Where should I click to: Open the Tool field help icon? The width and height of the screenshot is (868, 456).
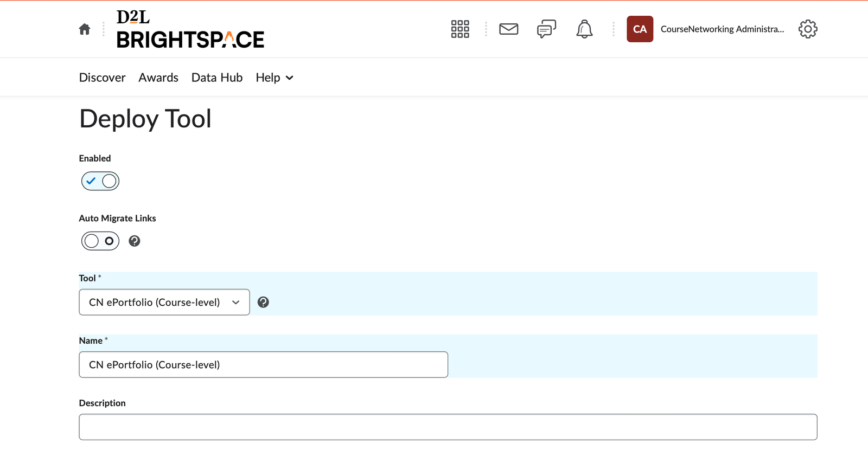263,303
